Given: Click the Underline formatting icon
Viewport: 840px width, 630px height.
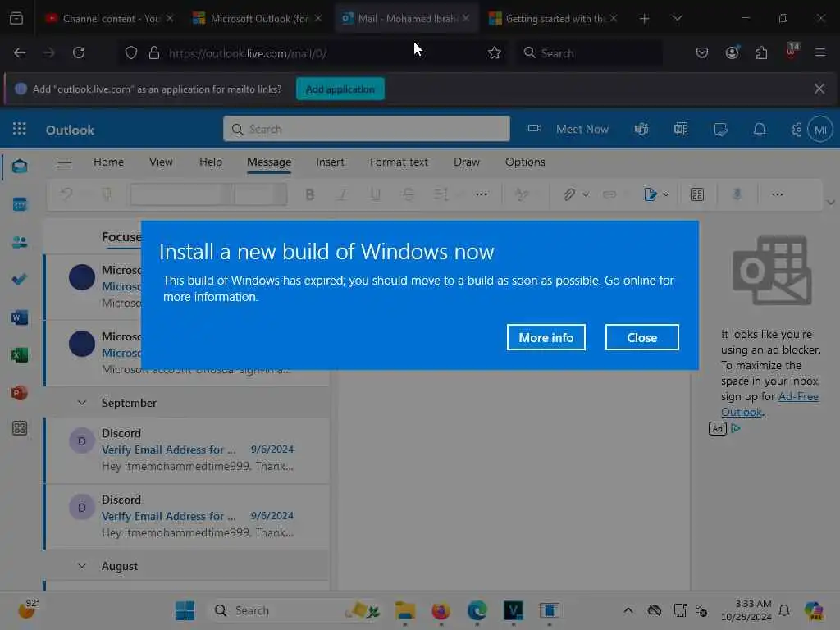Looking at the screenshot, I should point(376,194).
